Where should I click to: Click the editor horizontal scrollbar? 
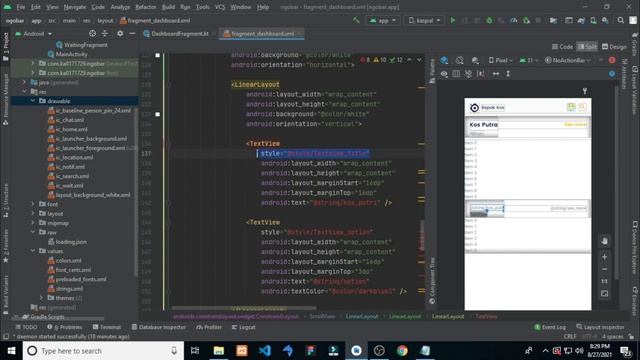(244, 308)
